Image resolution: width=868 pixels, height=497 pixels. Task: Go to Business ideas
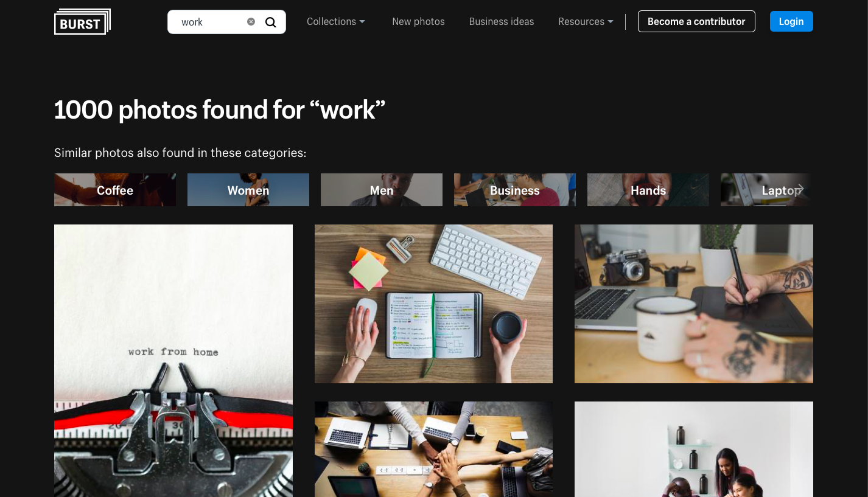[x=502, y=21]
